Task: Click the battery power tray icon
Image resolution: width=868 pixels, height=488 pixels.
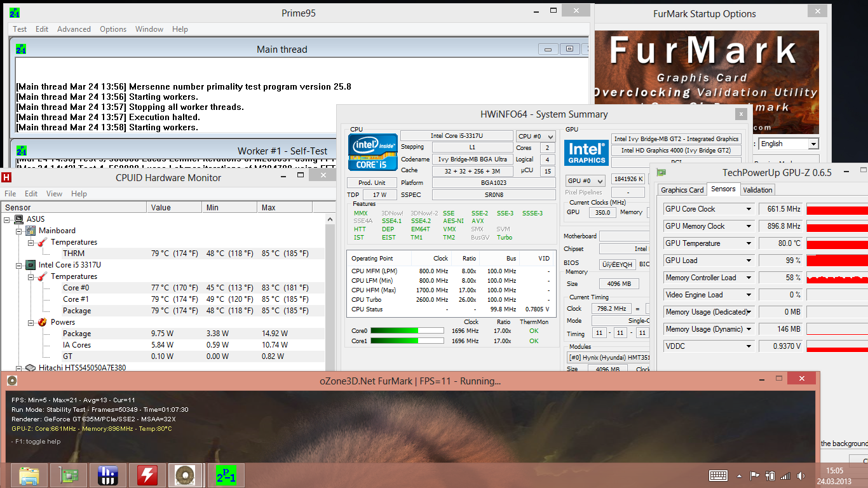Action: coord(770,475)
